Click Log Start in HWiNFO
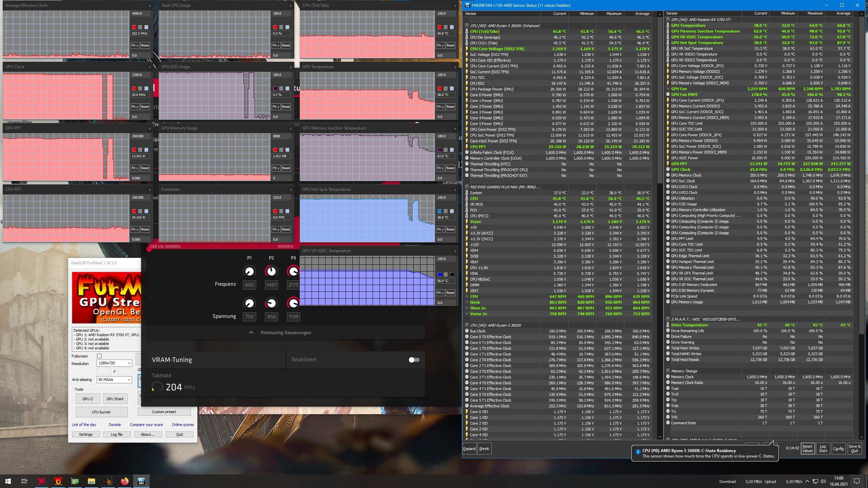The image size is (868, 488). pyautogui.click(x=823, y=449)
